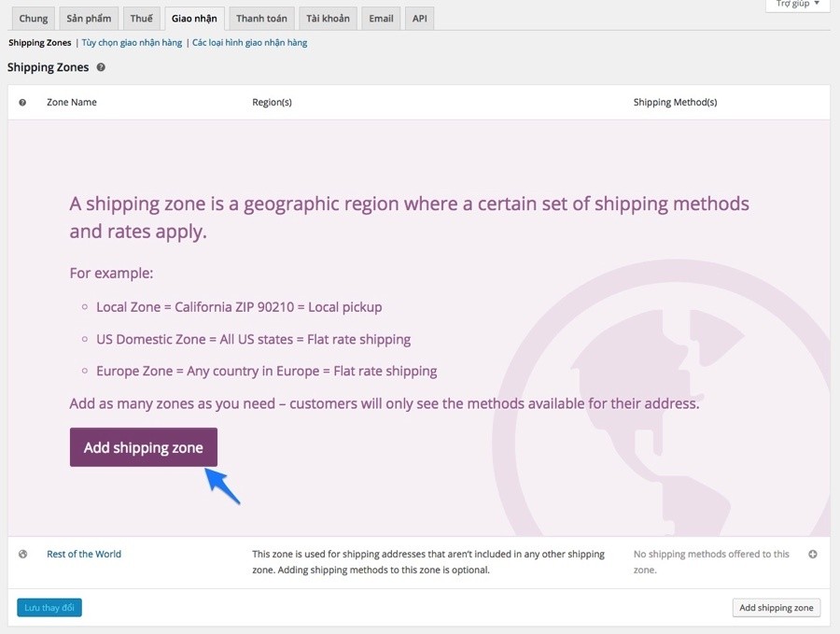Go to the Thanh toán tab
Image resolution: width=840 pixels, height=634 pixels.
pos(261,19)
